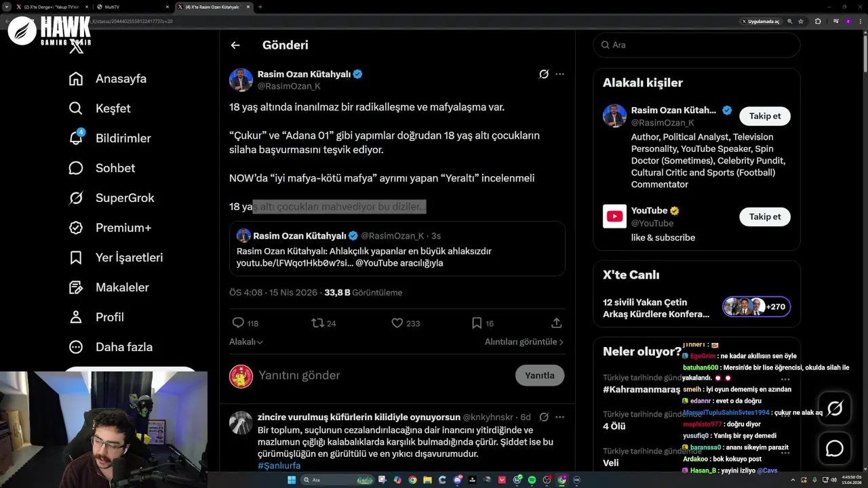
Task: Expand browser tab search dropdown
Action: coord(6,7)
